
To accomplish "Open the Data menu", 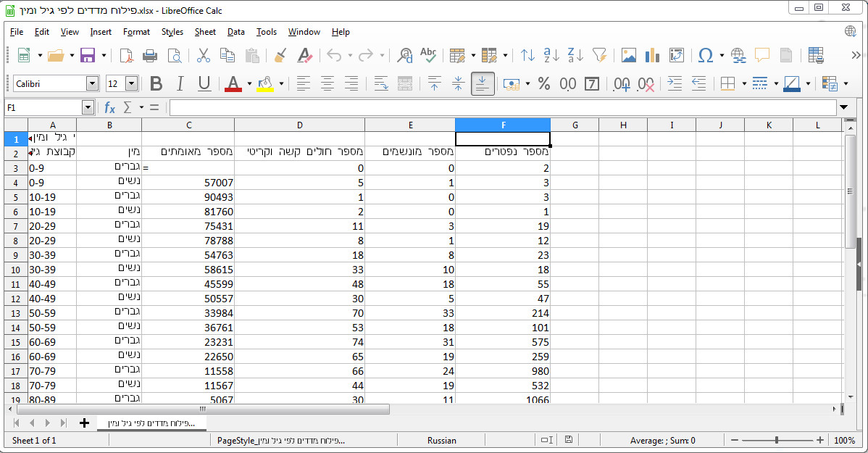I will tap(235, 32).
